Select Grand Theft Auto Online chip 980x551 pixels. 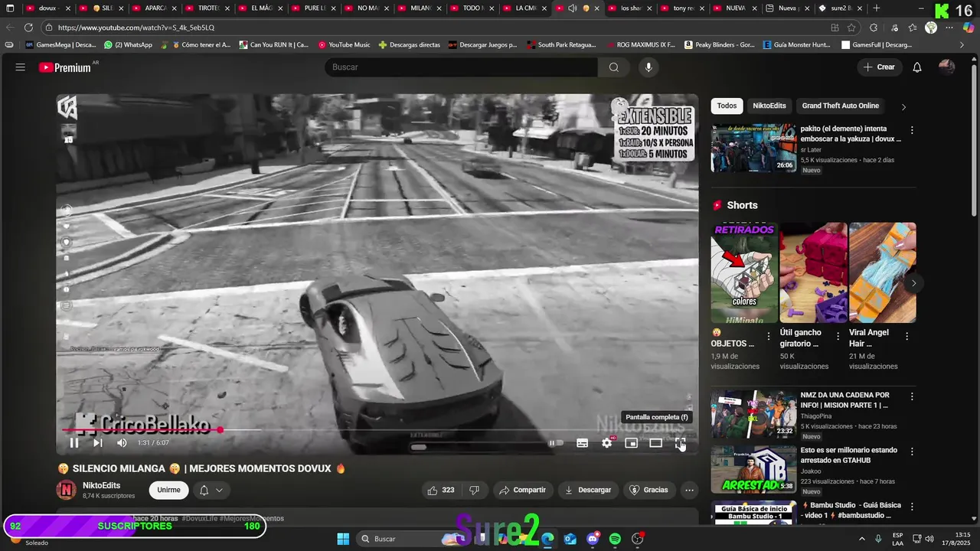pos(840,106)
